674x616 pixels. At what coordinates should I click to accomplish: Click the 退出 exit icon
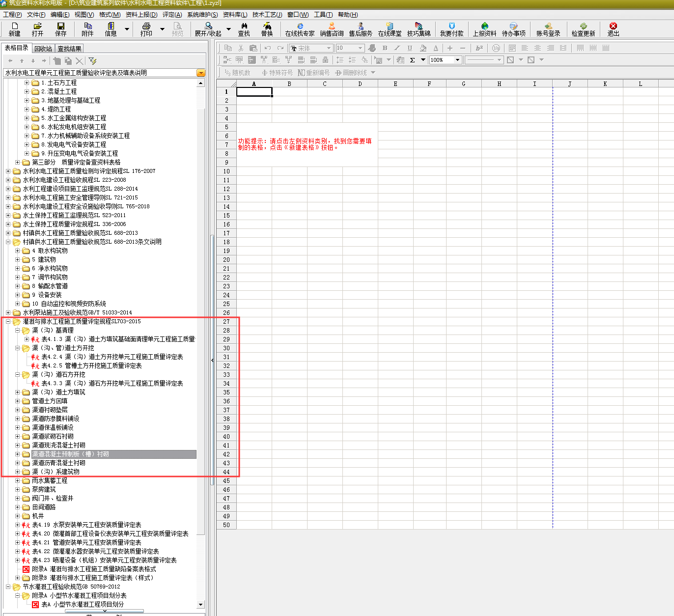613,29
